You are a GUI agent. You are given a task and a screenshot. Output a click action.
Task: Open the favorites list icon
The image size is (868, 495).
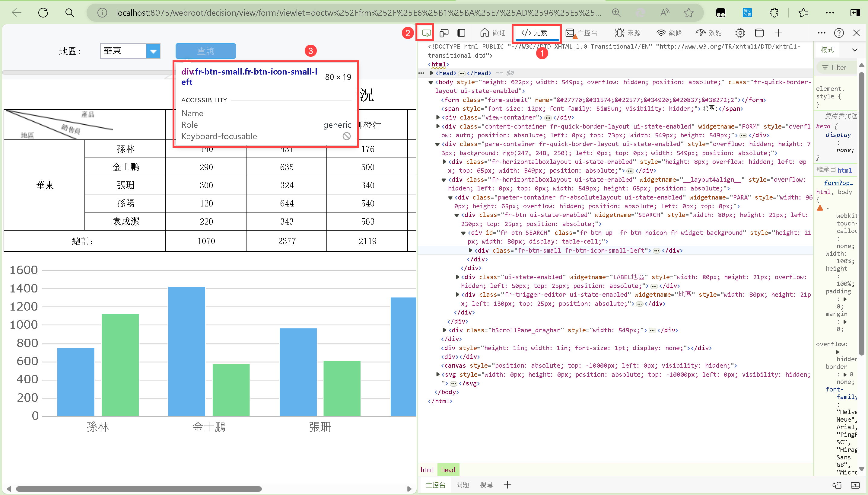pyautogui.click(x=803, y=13)
